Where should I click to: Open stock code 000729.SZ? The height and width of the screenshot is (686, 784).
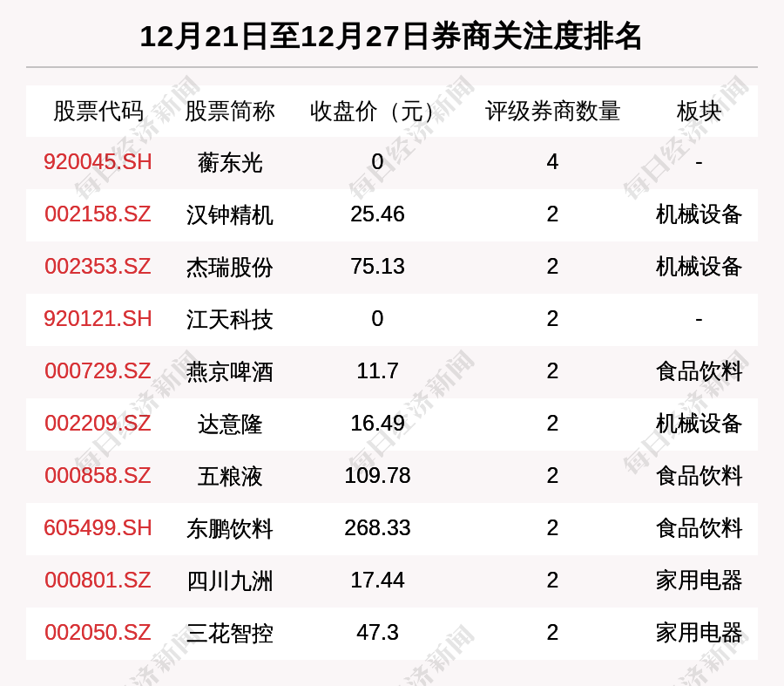98,371
